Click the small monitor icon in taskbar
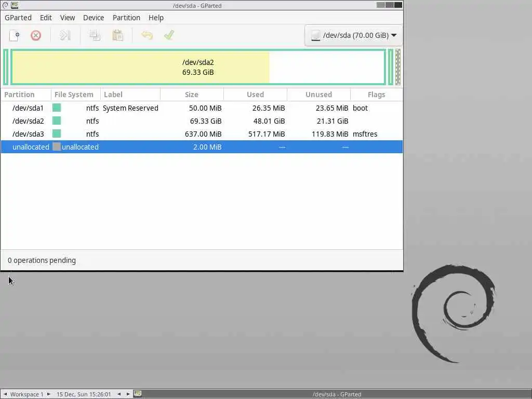This screenshot has height=399, width=532. tap(137, 394)
